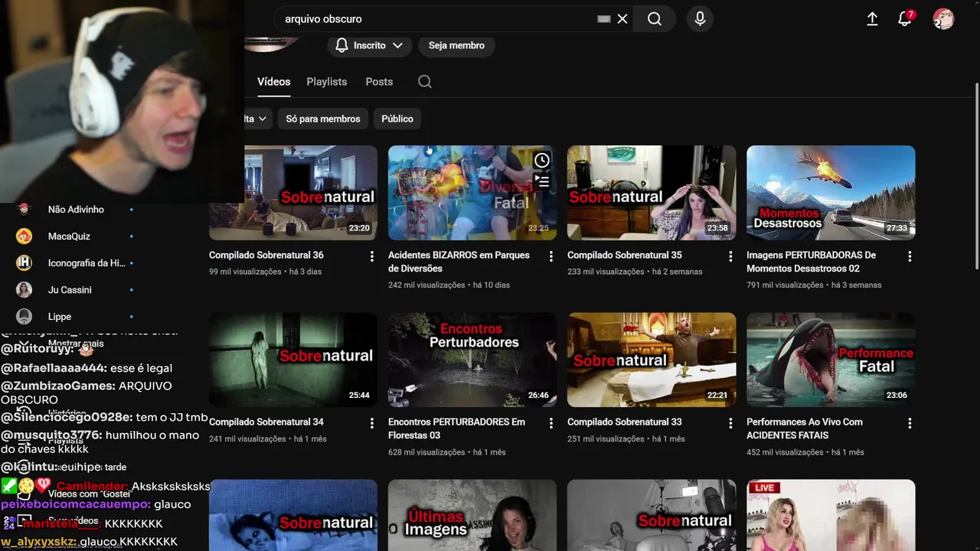Switch to the Posts tab

point(379,81)
